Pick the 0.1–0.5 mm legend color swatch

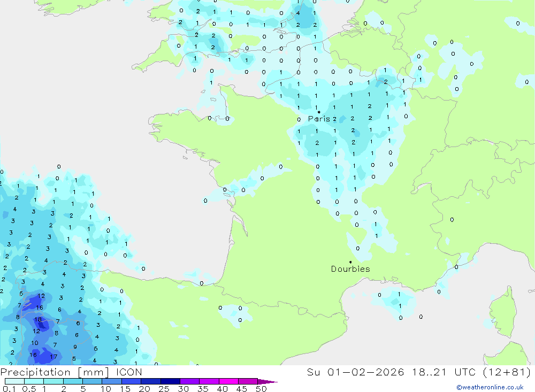[x=14, y=381]
